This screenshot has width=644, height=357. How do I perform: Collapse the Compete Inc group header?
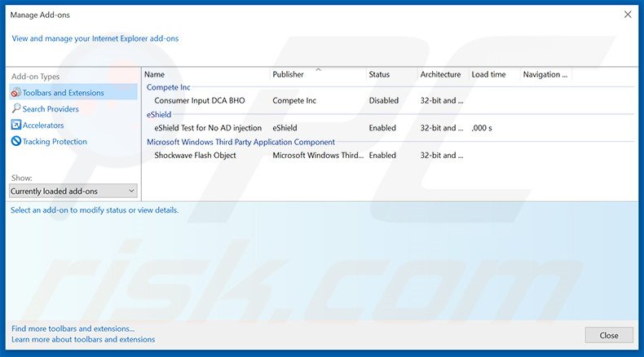click(169, 87)
